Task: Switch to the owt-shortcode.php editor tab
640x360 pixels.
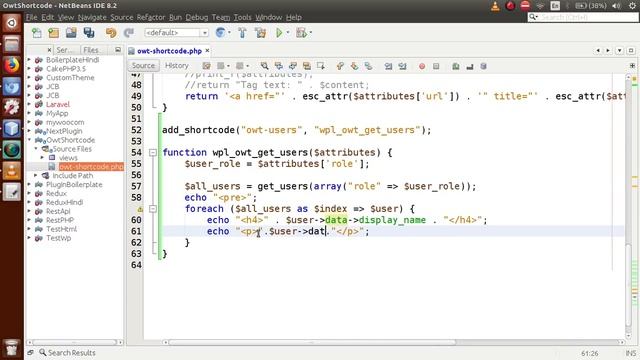Action: (x=169, y=51)
